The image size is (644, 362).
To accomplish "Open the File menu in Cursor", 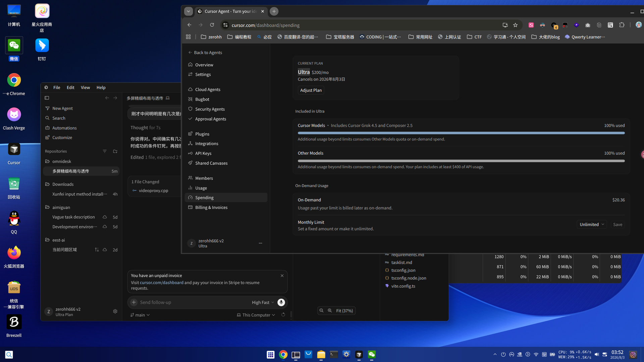I will point(57,87).
